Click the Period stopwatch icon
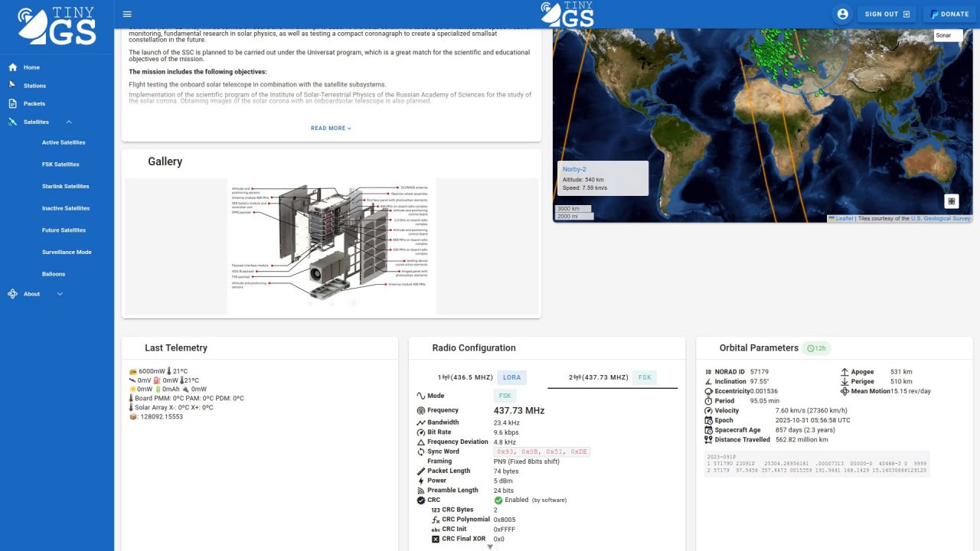 point(708,401)
